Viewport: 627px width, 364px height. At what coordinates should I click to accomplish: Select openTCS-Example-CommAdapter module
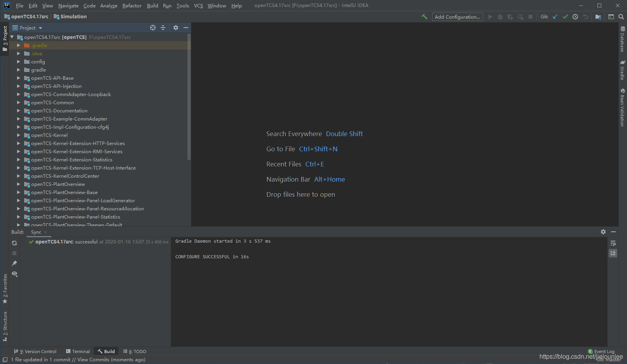pos(69,119)
